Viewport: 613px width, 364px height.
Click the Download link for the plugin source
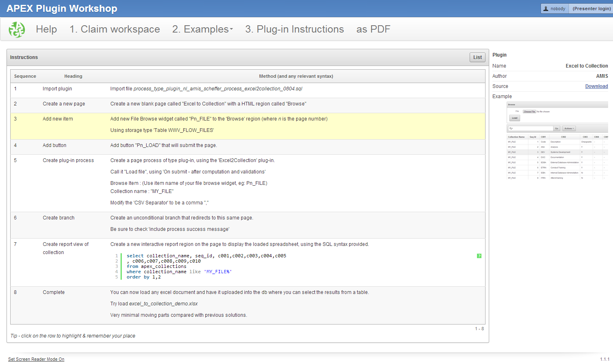coord(596,86)
